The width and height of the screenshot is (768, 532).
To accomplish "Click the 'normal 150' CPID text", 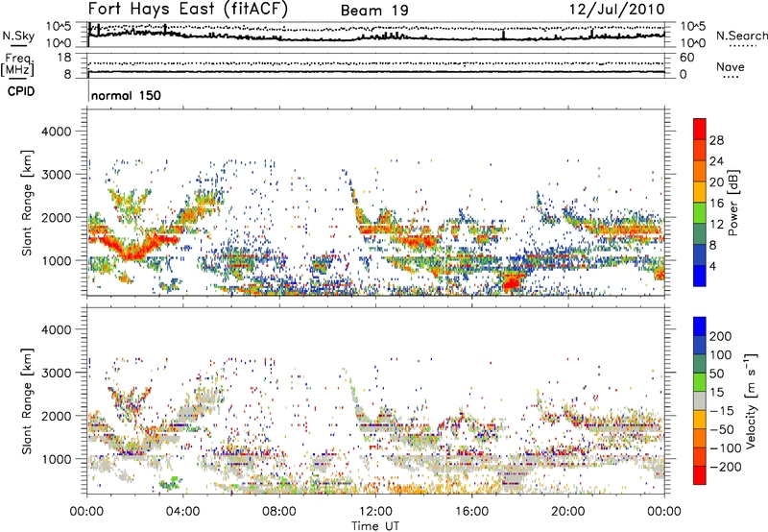I will [126, 95].
